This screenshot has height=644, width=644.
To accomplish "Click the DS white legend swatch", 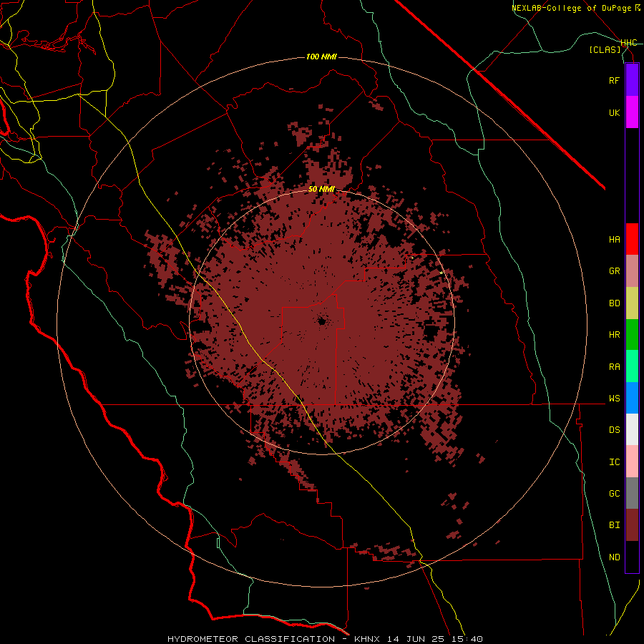I will point(632,429).
